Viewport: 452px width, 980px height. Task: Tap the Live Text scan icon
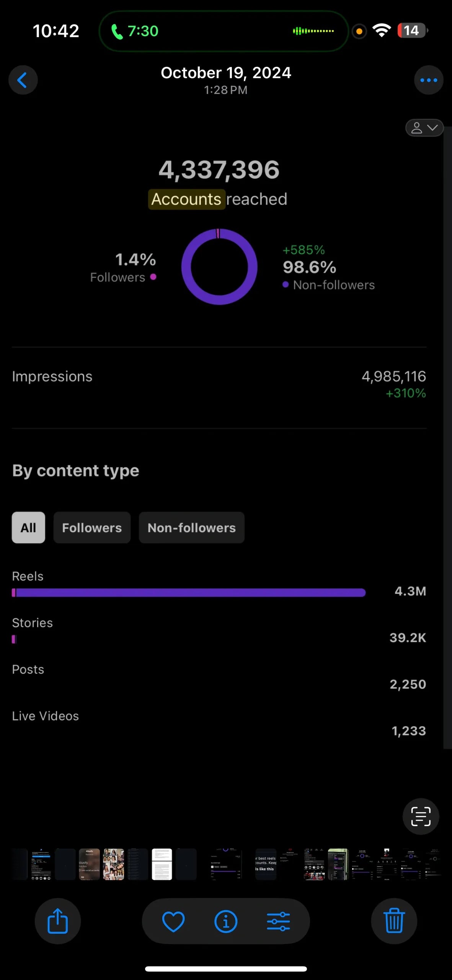[421, 817]
